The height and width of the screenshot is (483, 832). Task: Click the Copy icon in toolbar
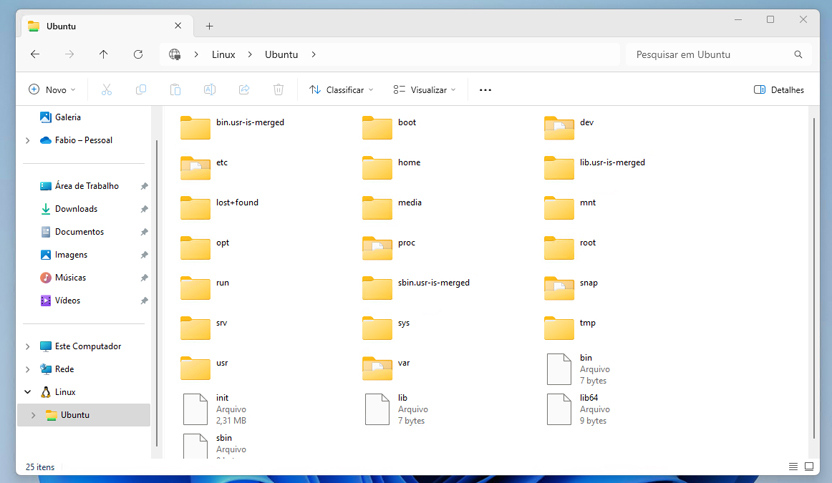[x=141, y=90]
